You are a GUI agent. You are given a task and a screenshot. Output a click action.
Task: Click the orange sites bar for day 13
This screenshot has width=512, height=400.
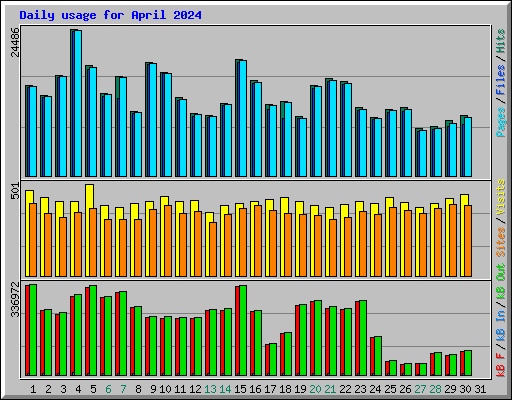click(x=213, y=249)
